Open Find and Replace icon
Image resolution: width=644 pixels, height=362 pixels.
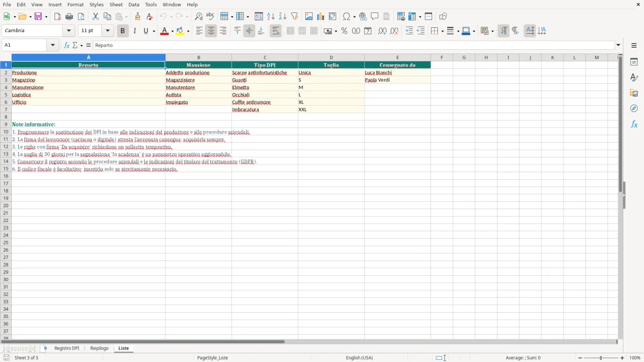(199, 17)
